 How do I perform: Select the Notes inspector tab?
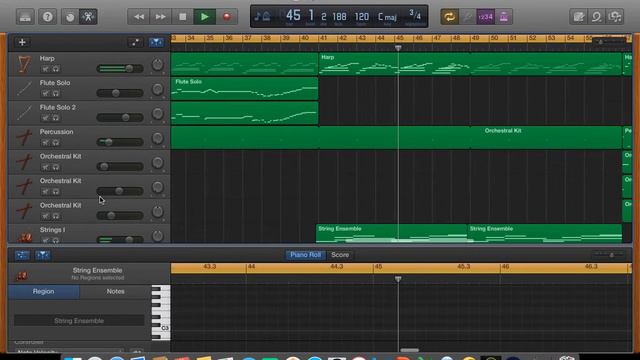(x=116, y=291)
